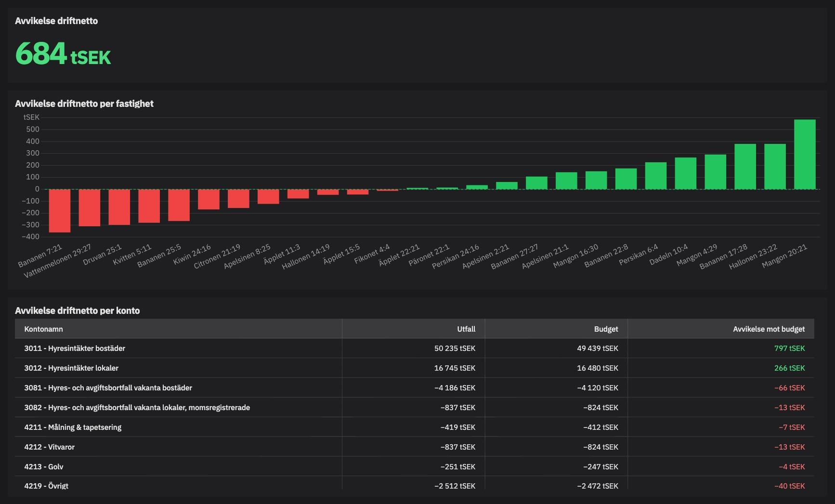Click the Avvikelse driftnetto per konto title
Screen dimensions: 835x504
point(78,310)
